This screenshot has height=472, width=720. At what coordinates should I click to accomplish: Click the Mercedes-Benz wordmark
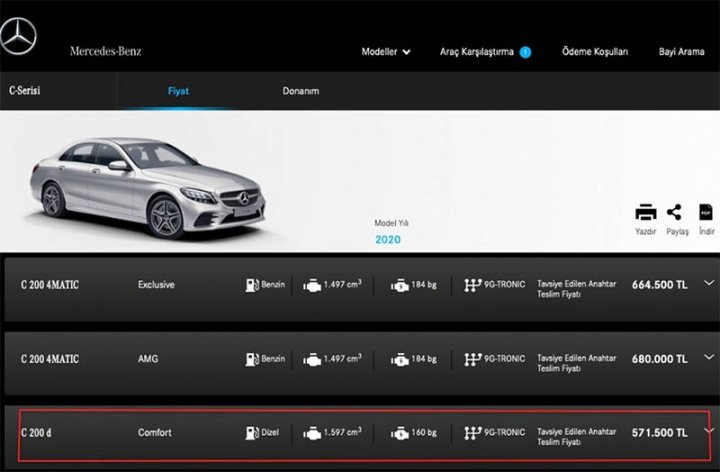pos(106,51)
